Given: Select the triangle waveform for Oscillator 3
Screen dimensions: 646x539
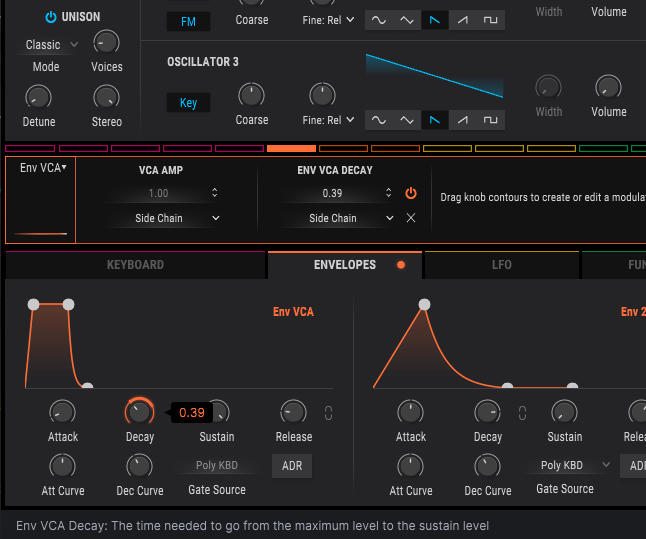Looking at the screenshot, I should 407,120.
